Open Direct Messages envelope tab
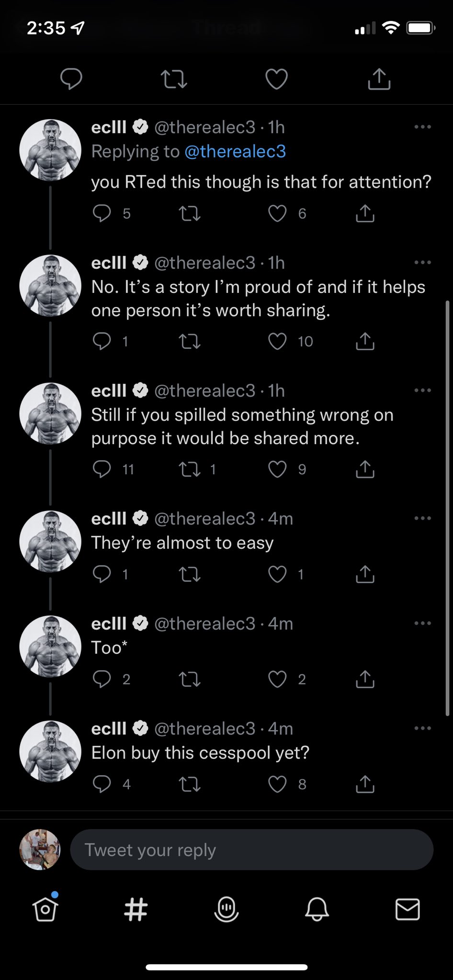 (x=408, y=909)
